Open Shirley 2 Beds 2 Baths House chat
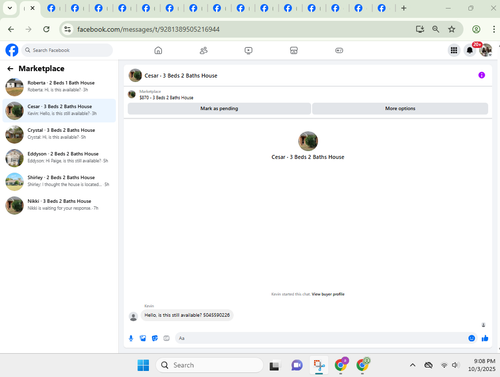This screenshot has width=500, height=377. coord(59,181)
